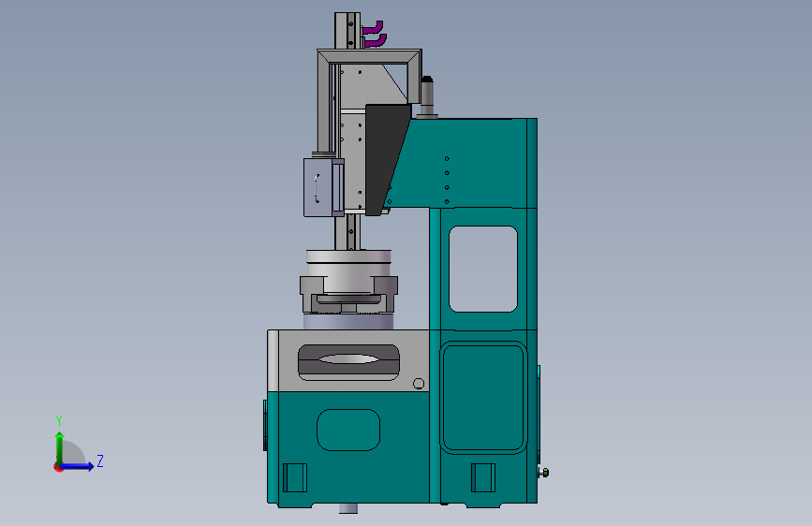
Task: Select the left rectangular foot pocket on the base
Action: tap(295, 478)
